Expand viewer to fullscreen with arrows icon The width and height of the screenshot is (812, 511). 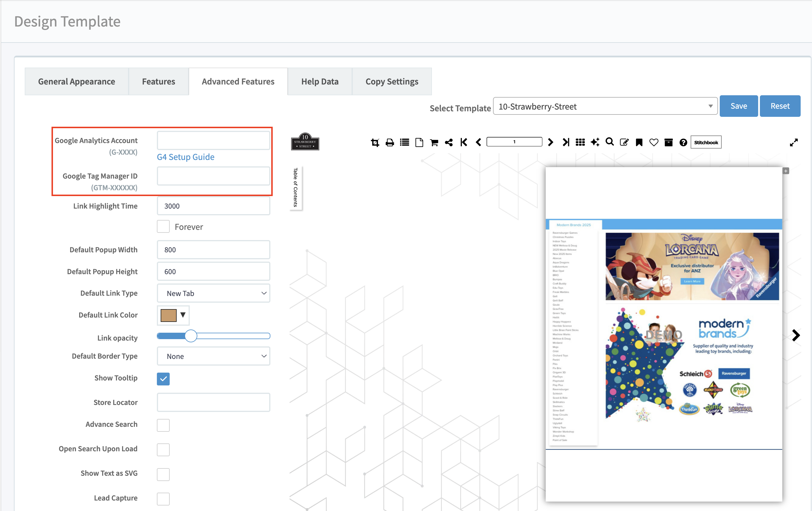pyautogui.click(x=793, y=142)
